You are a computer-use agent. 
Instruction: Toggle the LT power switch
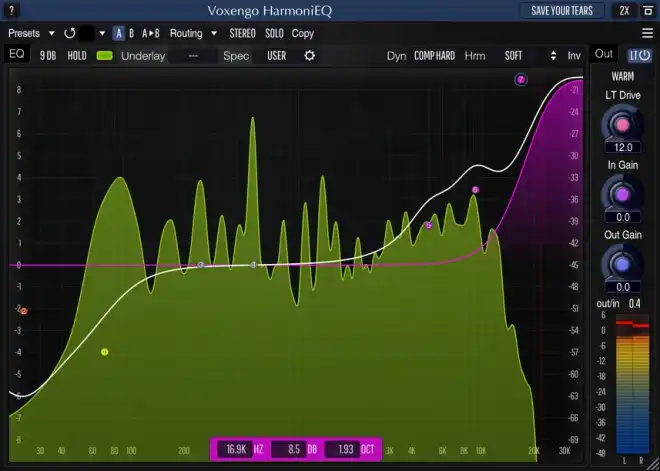pyautogui.click(x=640, y=55)
